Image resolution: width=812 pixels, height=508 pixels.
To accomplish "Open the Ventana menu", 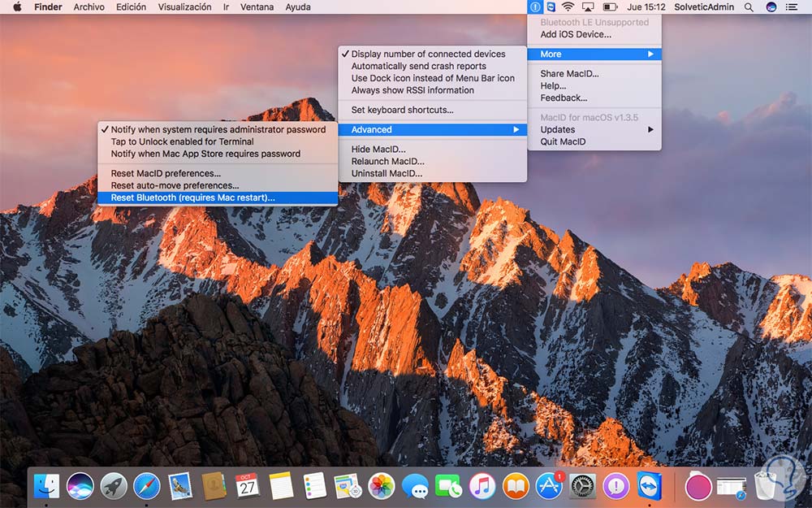I will click(x=257, y=7).
